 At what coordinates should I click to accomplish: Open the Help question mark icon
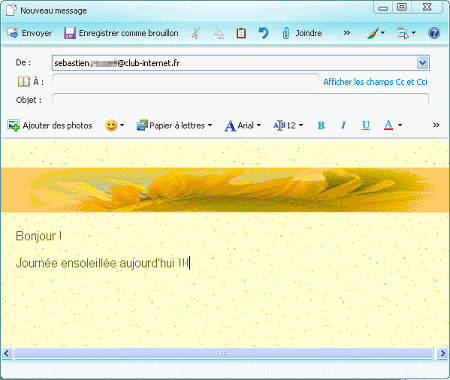(x=434, y=33)
